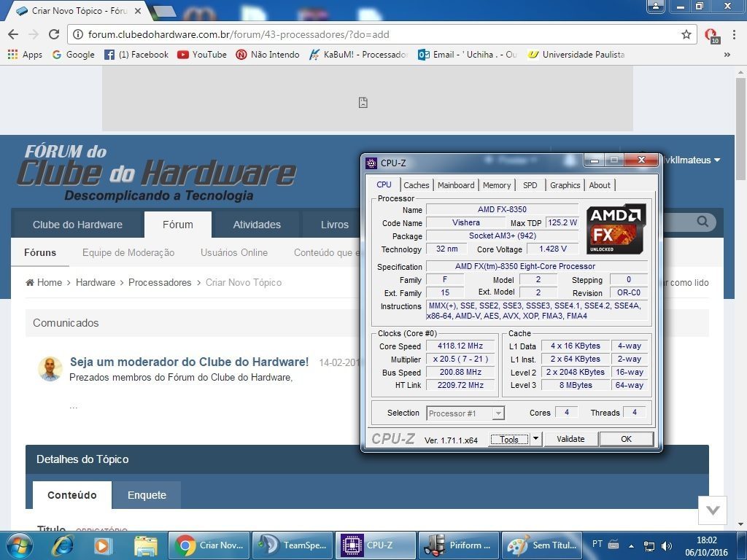Click OK in CPU-Z window
Image resolution: width=747 pixels, height=560 pixels.
[626, 438]
